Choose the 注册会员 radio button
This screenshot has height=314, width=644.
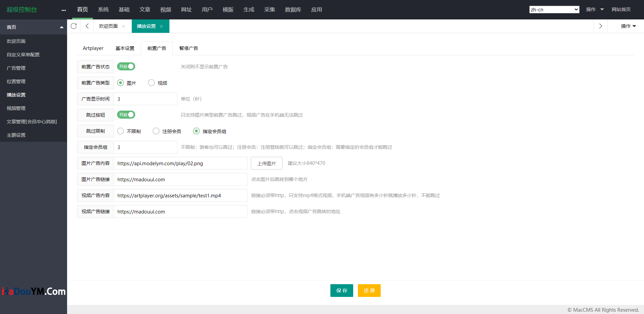pyautogui.click(x=156, y=131)
